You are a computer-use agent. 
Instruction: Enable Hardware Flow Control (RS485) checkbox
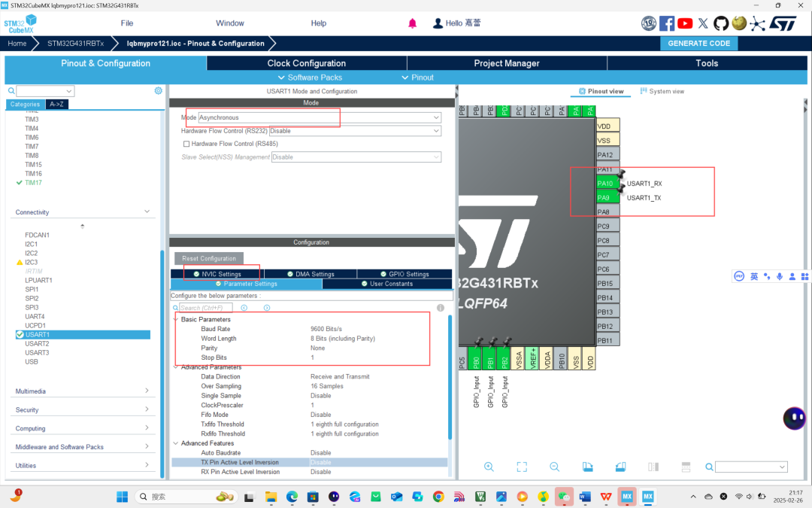pos(186,144)
